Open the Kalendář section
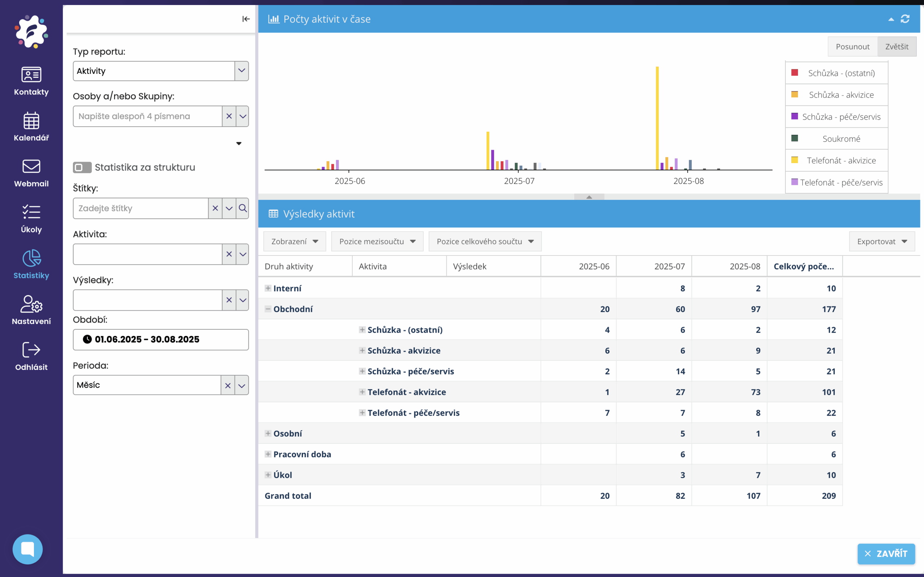Screen dimensions: 924x577 [31, 127]
